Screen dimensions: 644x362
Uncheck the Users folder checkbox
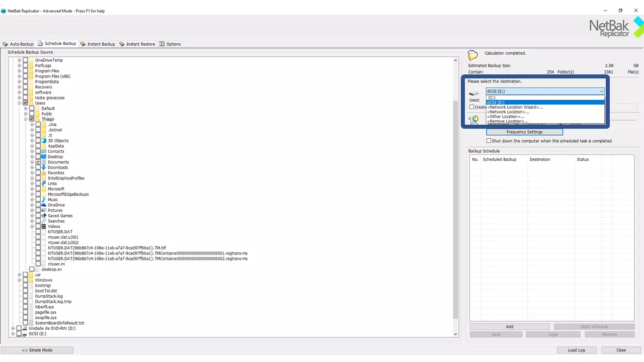26,103
